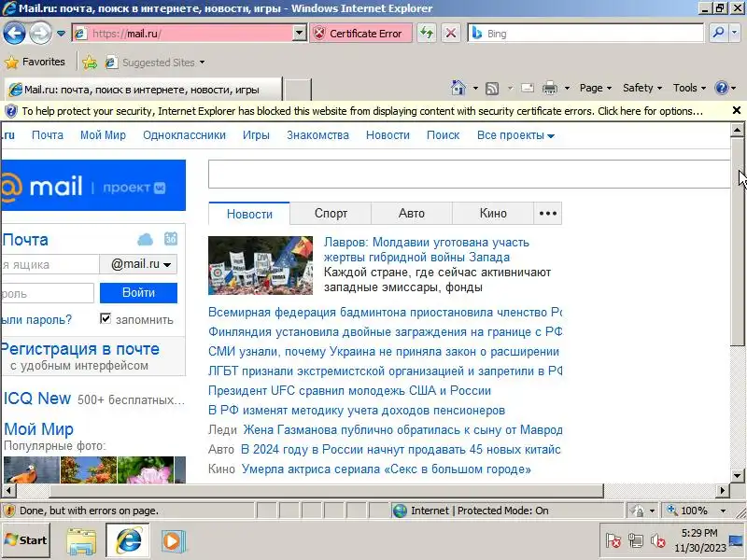
Task: Open the Регистрация в почте link
Action: (80, 349)
